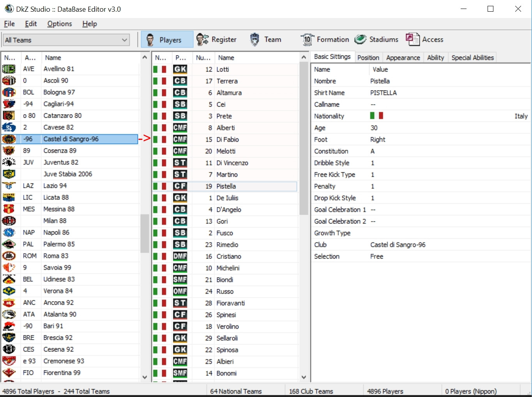Click the GK position badge for Lotti
Viewport: 532px width, 397px height.
tap(180, 69)
